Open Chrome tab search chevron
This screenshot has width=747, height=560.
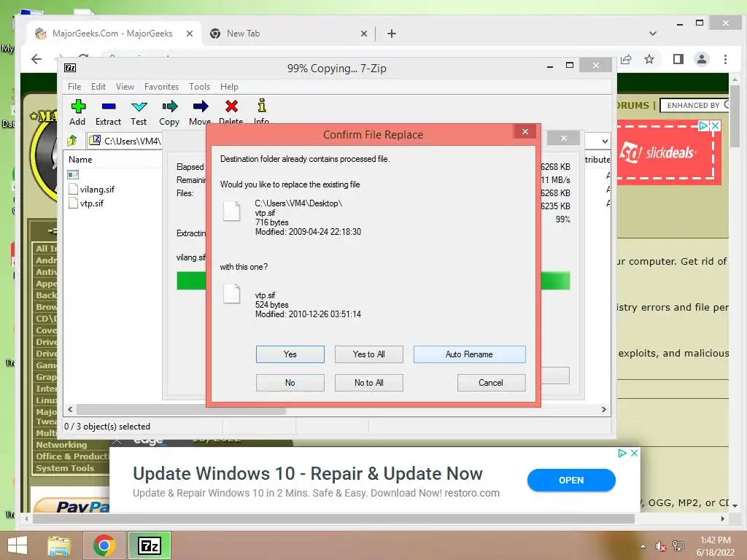click(653, 34)
